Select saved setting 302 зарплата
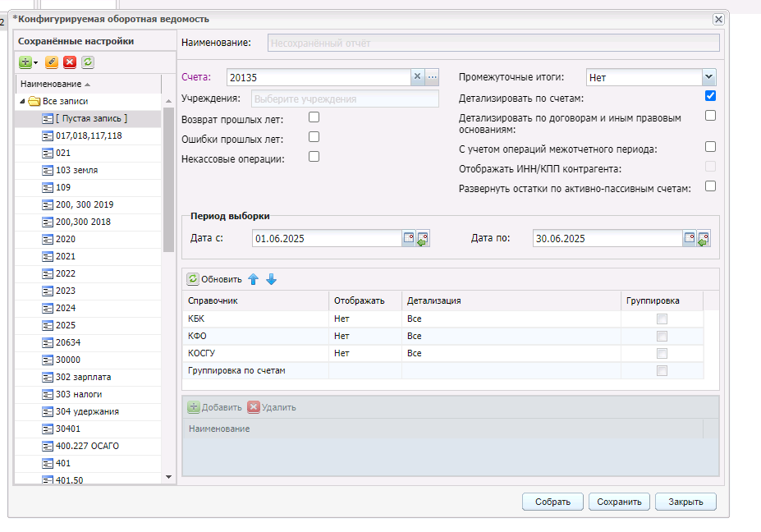Viewport: 761px width, 532px height. click(83, 377)
